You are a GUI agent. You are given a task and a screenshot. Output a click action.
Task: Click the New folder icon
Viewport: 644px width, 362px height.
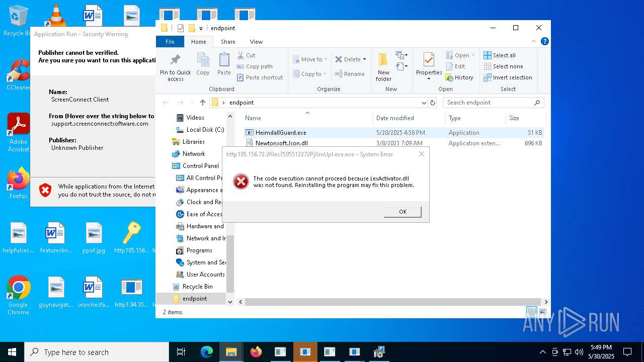383,60
